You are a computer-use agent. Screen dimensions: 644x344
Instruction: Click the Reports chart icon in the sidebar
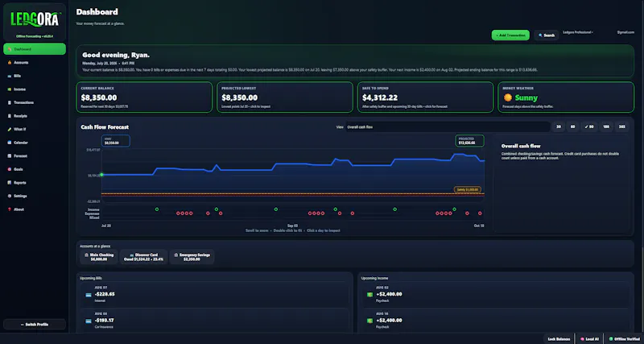pos(9,183)
